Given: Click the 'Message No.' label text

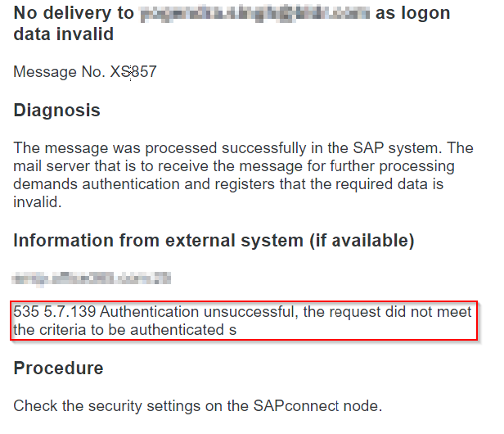Looking at the screenshot, I should pyautogui.click(x=60, y=72).
